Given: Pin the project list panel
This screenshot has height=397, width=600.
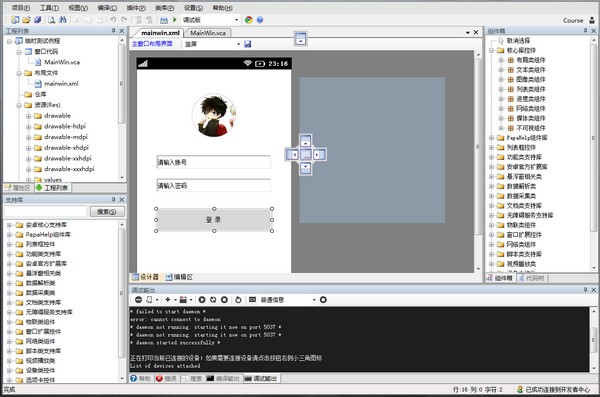Looking at the screenshot, I should coord(113,31).
